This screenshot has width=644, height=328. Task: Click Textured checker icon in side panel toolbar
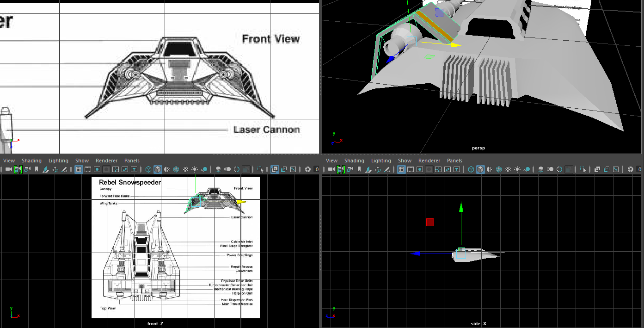(509, 169)
